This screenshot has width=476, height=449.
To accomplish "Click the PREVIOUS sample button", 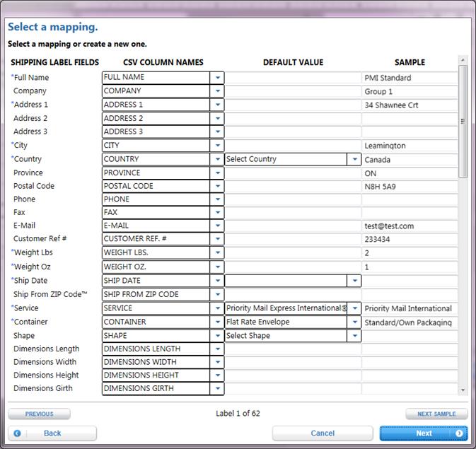I will coord(39,414).
